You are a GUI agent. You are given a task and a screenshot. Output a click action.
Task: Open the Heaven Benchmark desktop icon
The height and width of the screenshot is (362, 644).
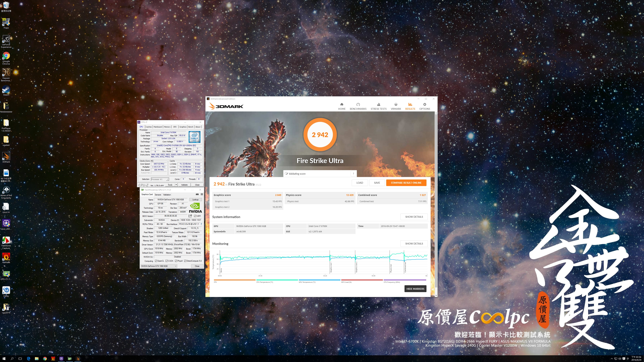tap(6, 75)
